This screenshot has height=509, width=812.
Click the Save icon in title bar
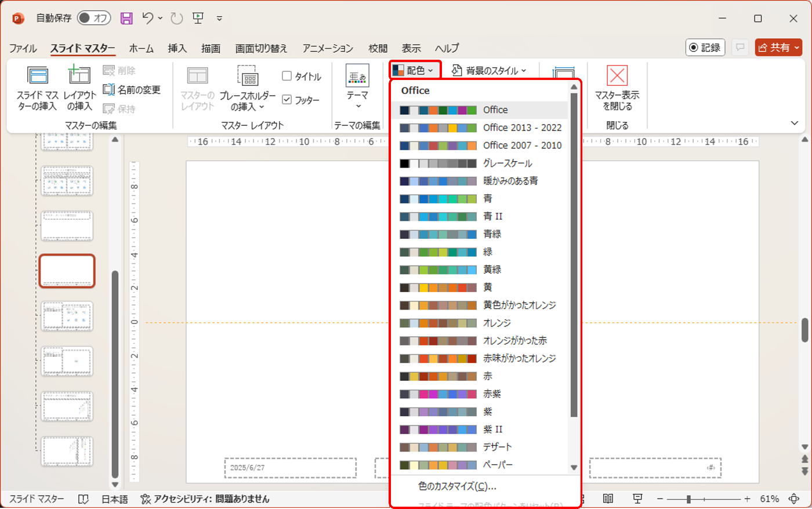click(126, 18)
